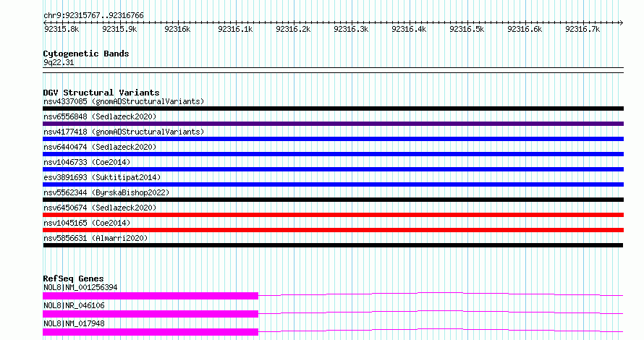
Task: Click the 92316k ruler tick label
Action: tap(177, 30)
